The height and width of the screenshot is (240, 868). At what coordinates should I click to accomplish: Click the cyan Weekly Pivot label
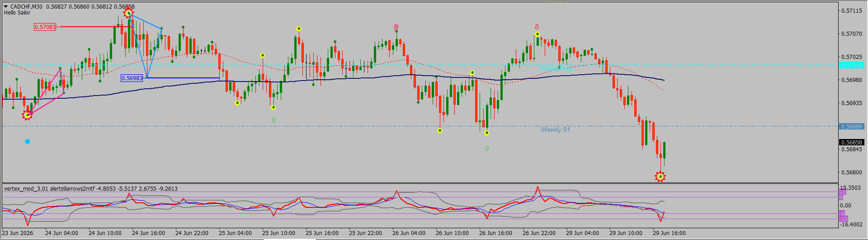click(x=556, y=68)
